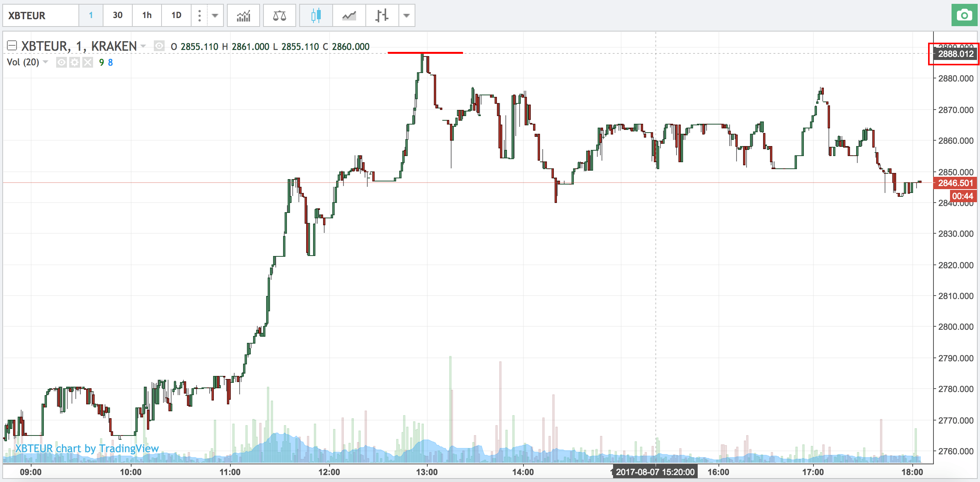Open the Indicators chart icon
Screen dimensions: 980x482
[x=243, y=15]
